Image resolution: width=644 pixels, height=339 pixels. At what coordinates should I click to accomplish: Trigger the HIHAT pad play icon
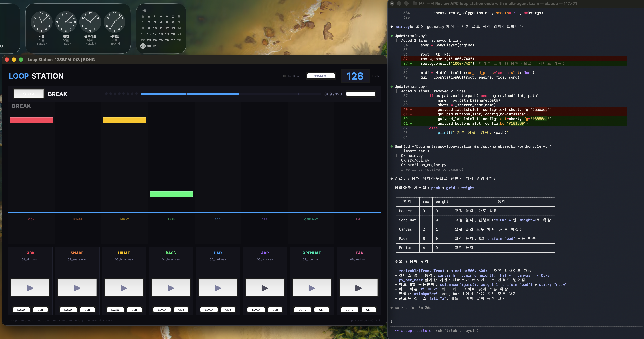pos(124,288)
